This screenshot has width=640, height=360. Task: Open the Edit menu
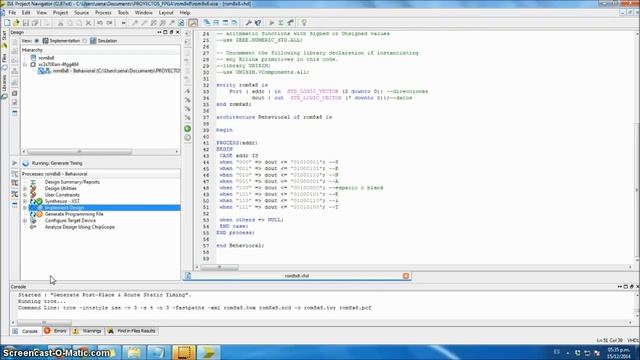[26, 13]
